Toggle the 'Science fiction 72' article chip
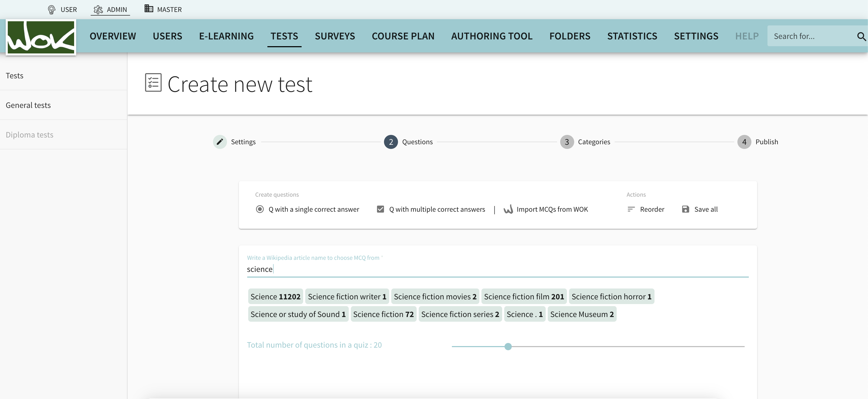The height and width of the screenshot is (399, 868). 383,314
